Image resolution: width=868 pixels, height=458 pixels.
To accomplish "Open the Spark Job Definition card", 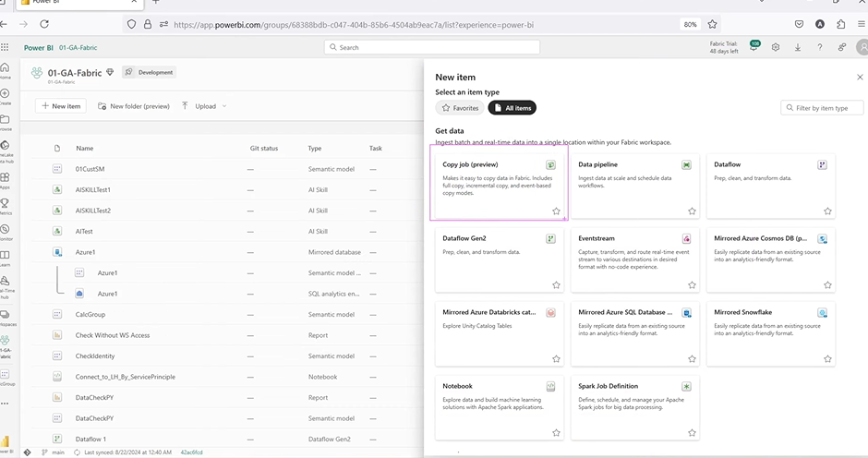I will point(635,407).
